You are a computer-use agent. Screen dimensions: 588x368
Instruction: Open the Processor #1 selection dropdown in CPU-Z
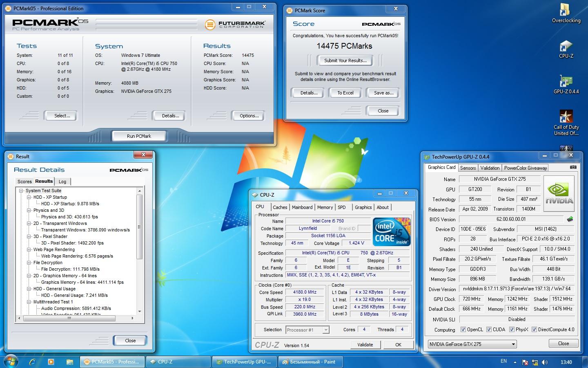[x=307, y=330]
